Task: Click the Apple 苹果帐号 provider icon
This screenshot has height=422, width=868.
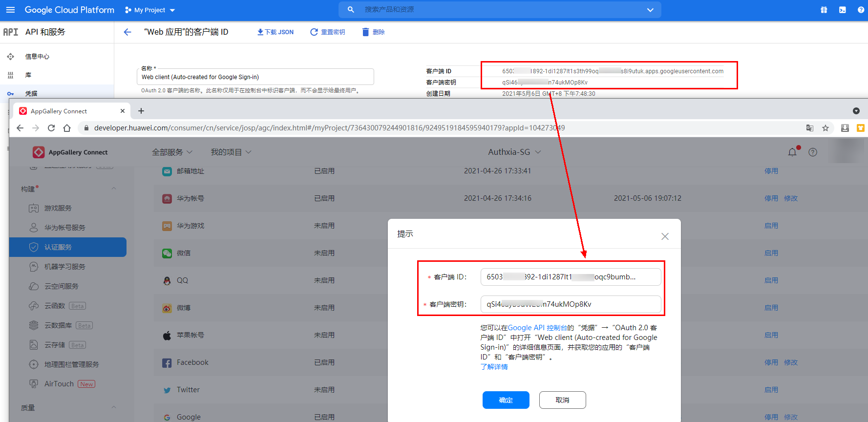Action: (167, 335)
